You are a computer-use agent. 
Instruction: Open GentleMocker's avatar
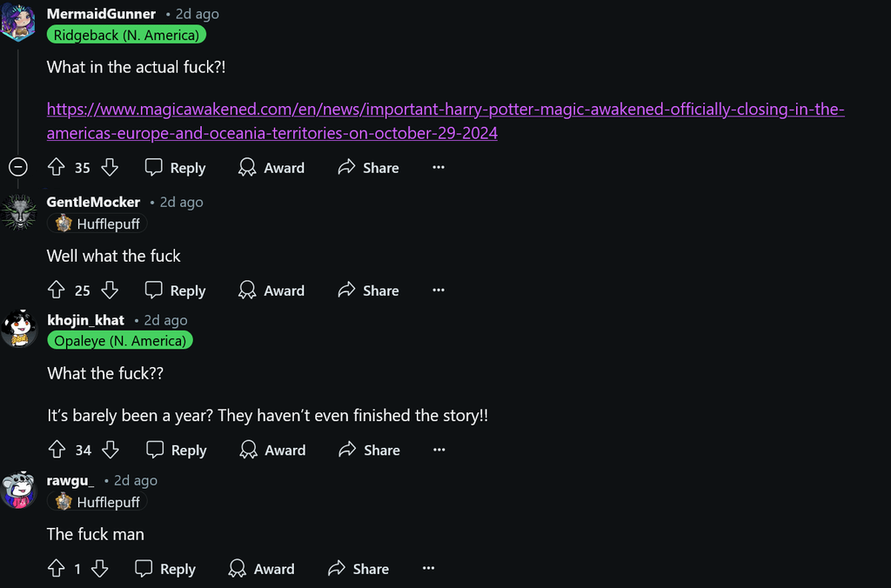click(19, 211)
